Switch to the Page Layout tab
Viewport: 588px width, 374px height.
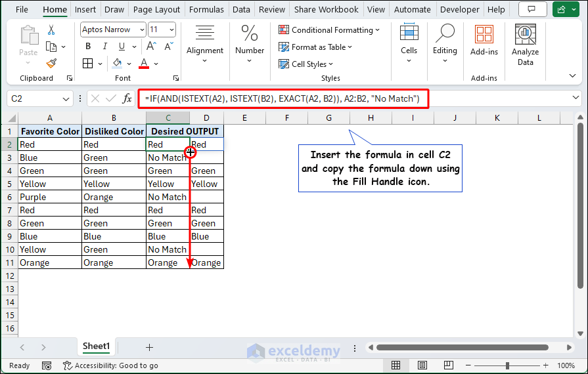click(x=156, y=10)
